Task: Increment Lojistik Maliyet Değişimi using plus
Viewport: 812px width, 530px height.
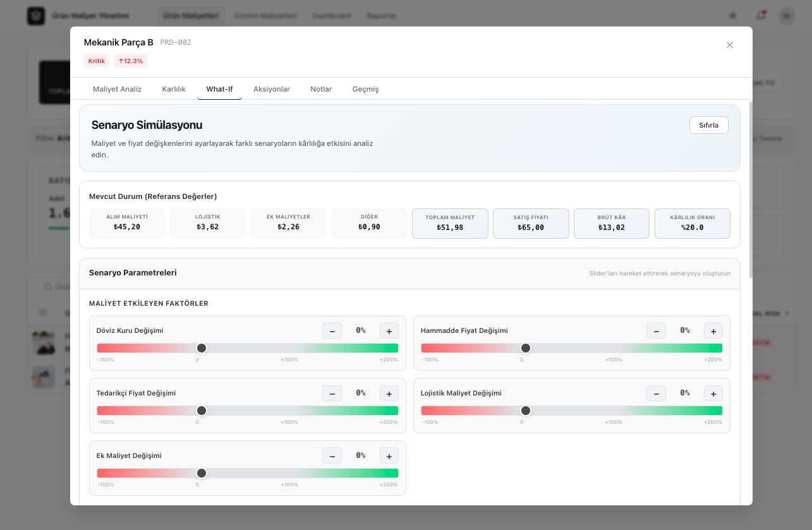Action: pos(713,393)
